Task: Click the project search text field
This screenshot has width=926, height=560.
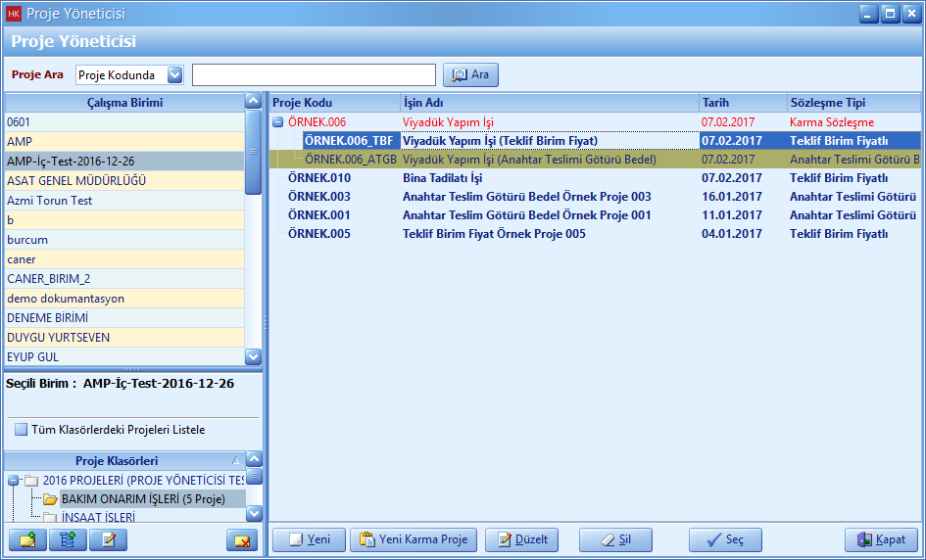Action: 314,75
